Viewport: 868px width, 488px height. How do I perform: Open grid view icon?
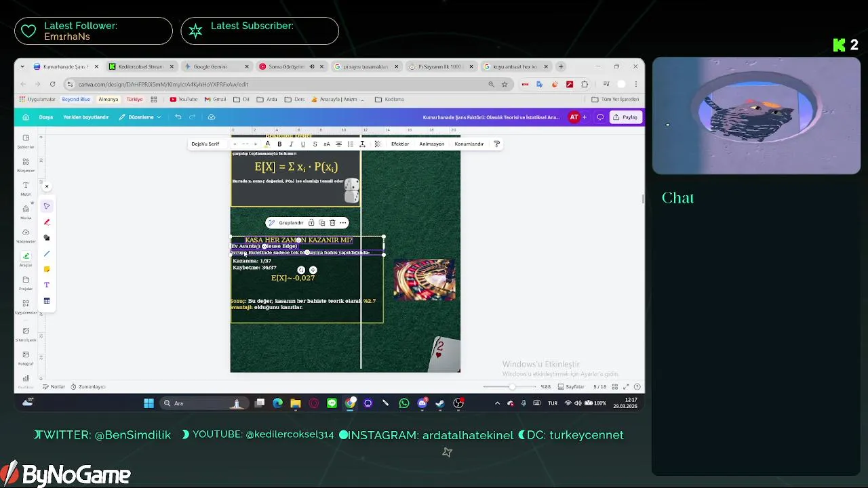point(614,386)
